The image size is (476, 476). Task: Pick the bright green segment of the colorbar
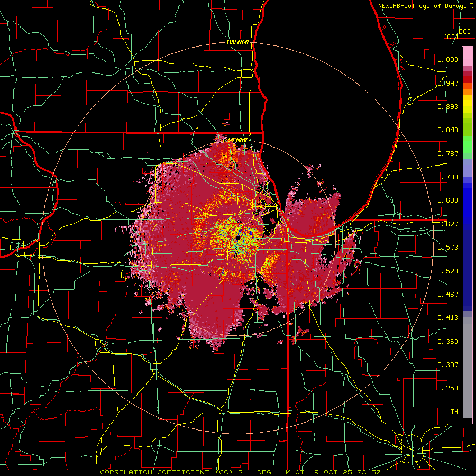click(x=467, y=144)
